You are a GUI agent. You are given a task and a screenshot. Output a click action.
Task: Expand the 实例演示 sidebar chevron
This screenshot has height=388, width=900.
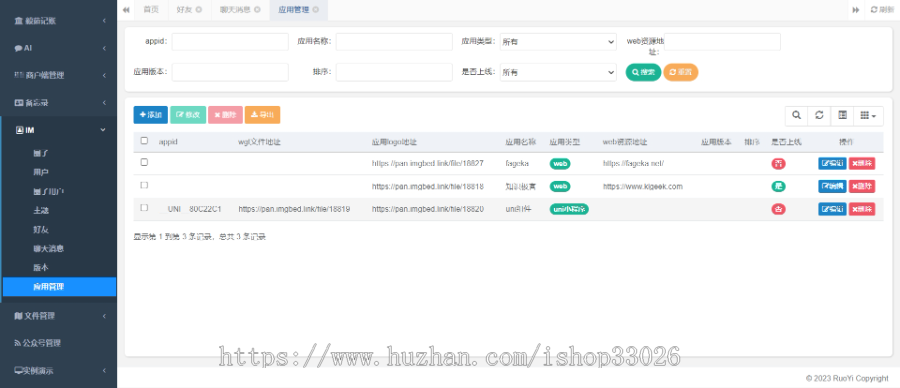[104, 371]
